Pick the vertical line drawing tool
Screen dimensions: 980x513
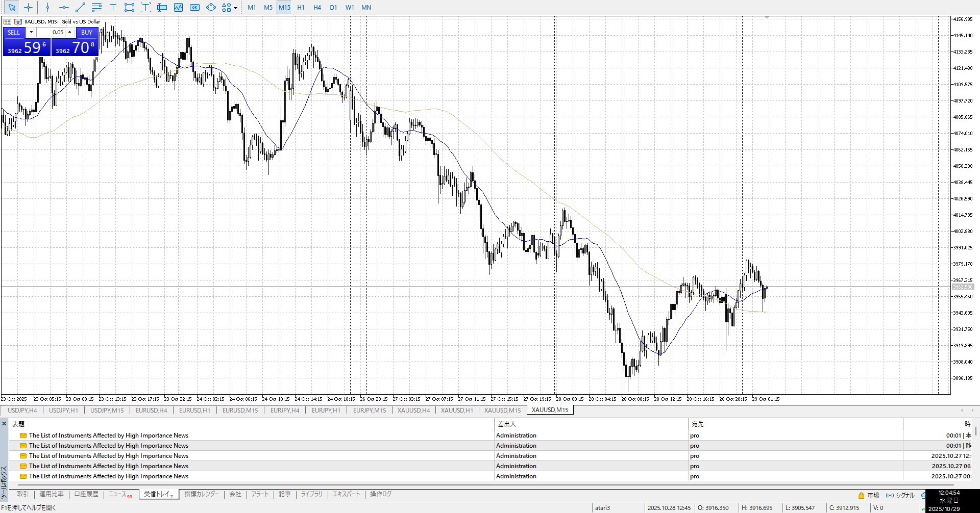(x=47, y=7)
